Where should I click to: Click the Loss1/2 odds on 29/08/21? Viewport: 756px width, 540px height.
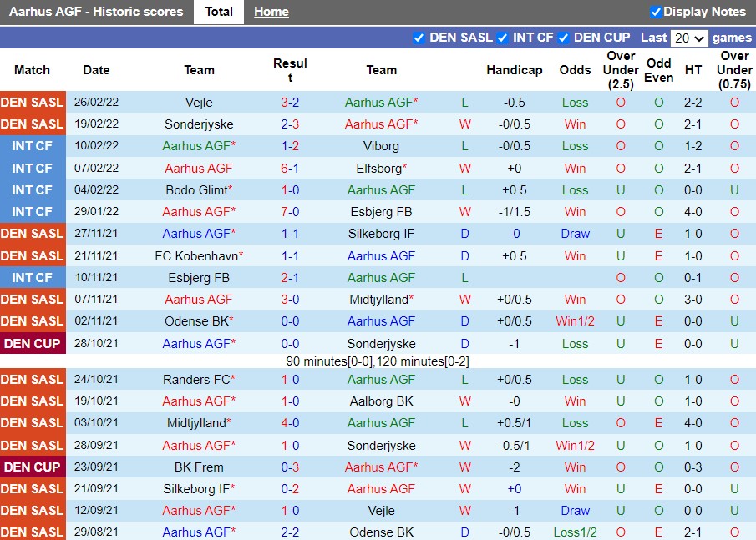(x=576, y=532)
